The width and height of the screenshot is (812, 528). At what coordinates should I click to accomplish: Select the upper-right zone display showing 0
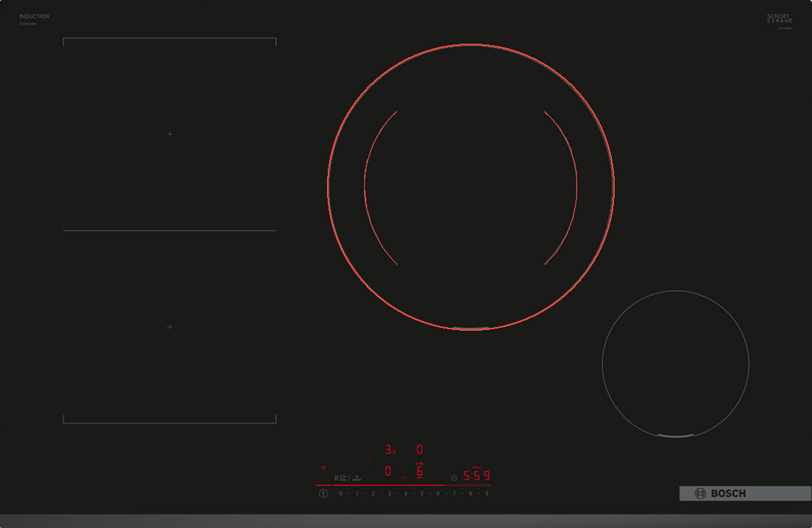click(x=419, y=449)
